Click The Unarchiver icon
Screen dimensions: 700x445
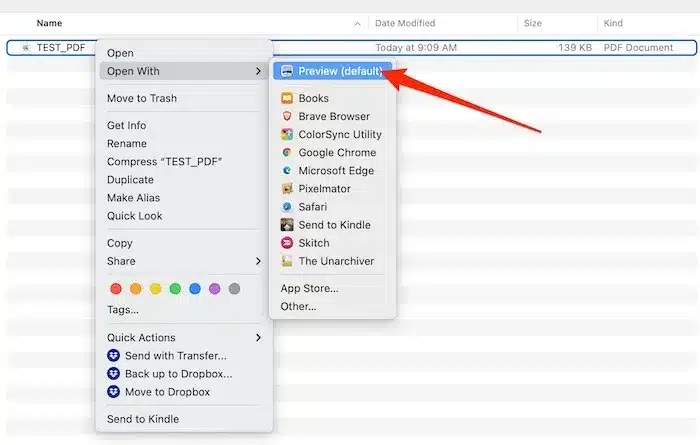[x=287, y=261]
